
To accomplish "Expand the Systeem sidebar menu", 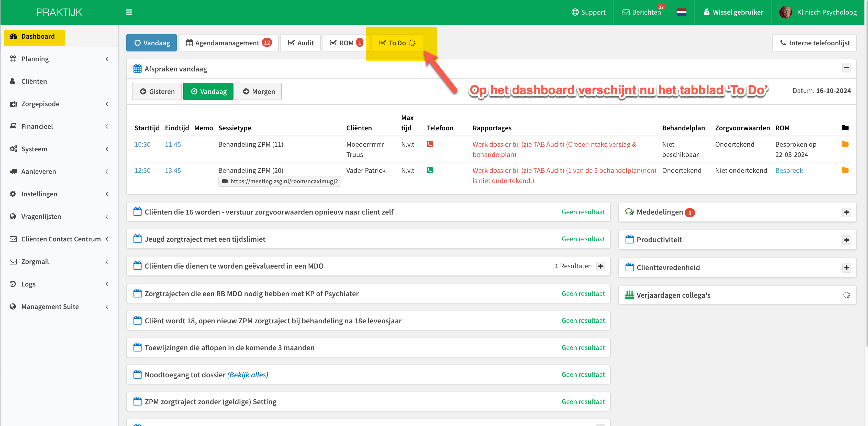I will click(59, 149).
